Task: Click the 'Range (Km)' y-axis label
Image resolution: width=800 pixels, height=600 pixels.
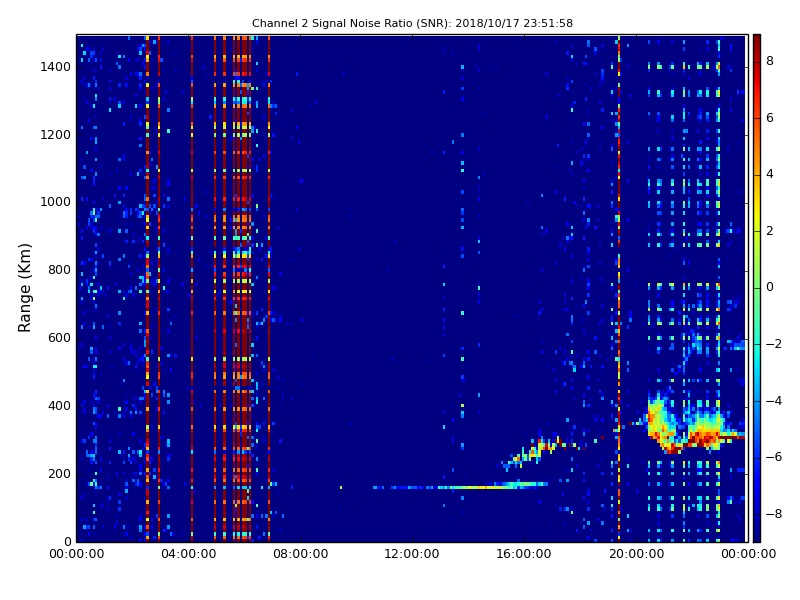Action: coord(24,288)
